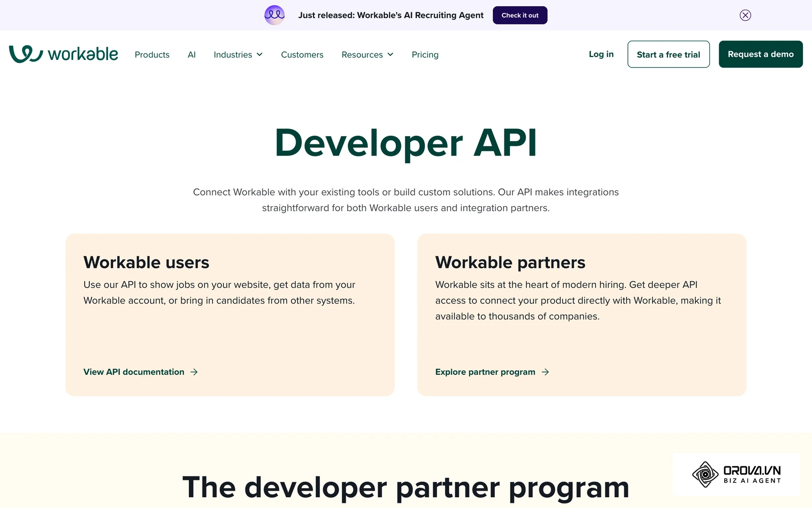
Task: Click Start a free trial button
Action: pos(668,54)
